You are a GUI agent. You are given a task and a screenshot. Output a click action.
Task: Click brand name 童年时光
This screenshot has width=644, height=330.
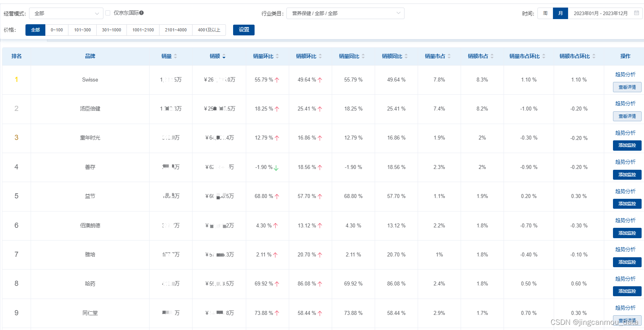point(90,138)
